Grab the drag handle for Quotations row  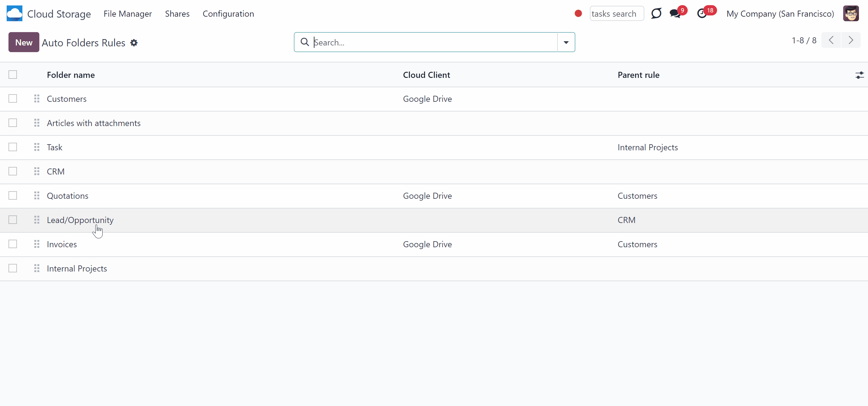click(37, 196)
